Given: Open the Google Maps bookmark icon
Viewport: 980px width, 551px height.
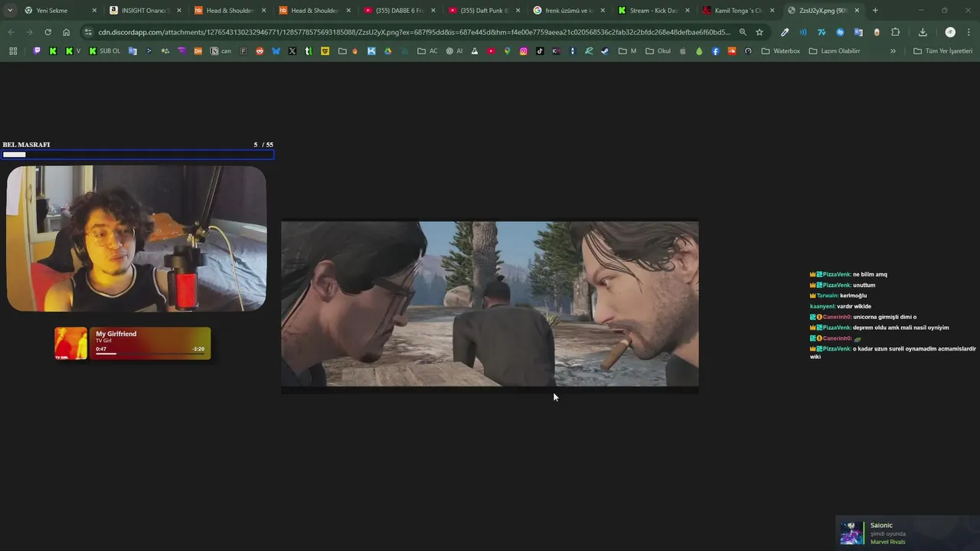Looking at the screenshot, I should (x=507, y=51).
